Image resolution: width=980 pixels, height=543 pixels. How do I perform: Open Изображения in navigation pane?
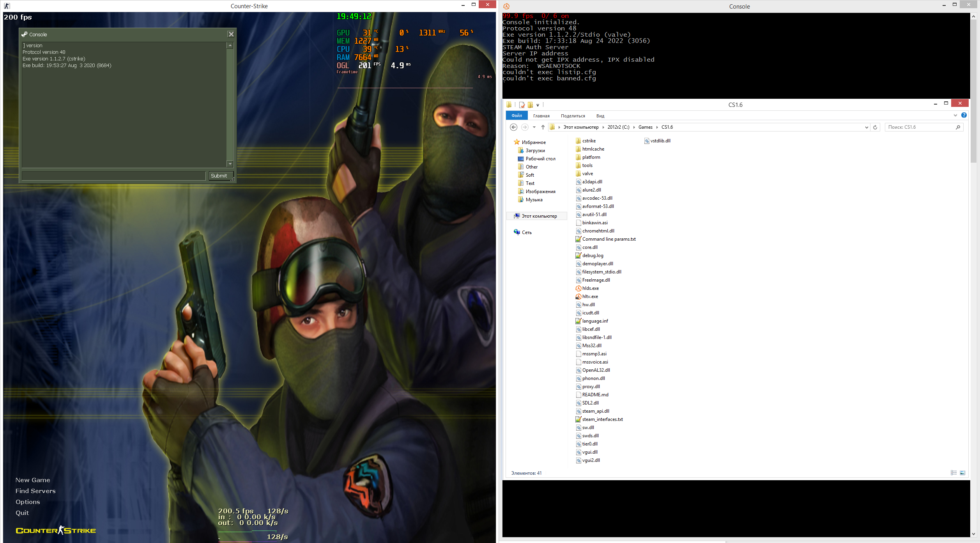[540, 192]
